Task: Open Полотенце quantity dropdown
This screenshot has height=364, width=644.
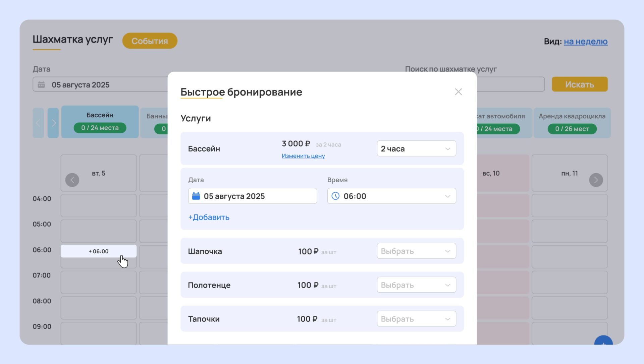Action: click(x=416, y=285)
